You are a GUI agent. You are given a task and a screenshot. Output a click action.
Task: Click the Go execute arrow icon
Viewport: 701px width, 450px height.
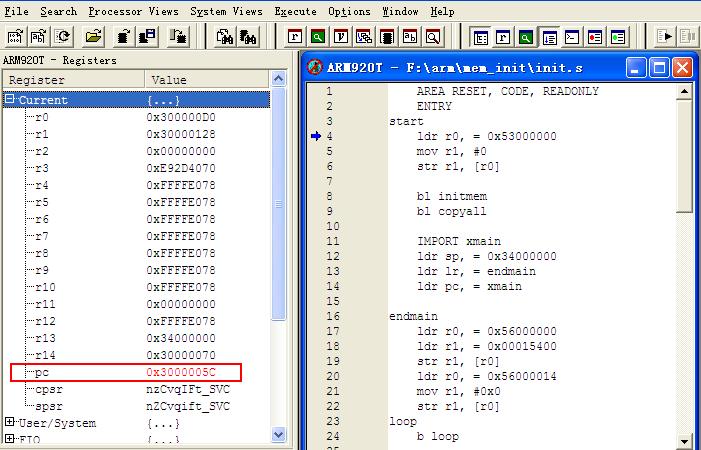[665, 37]
